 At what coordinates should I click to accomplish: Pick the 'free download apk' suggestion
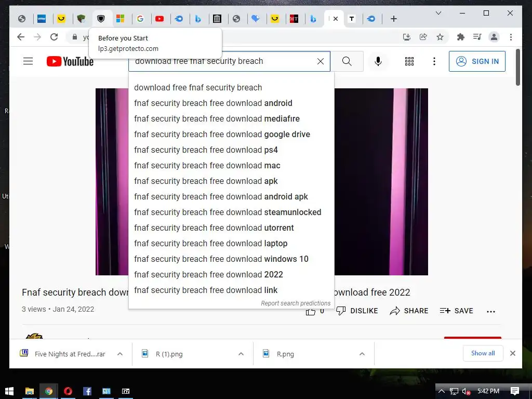point(231,181)
